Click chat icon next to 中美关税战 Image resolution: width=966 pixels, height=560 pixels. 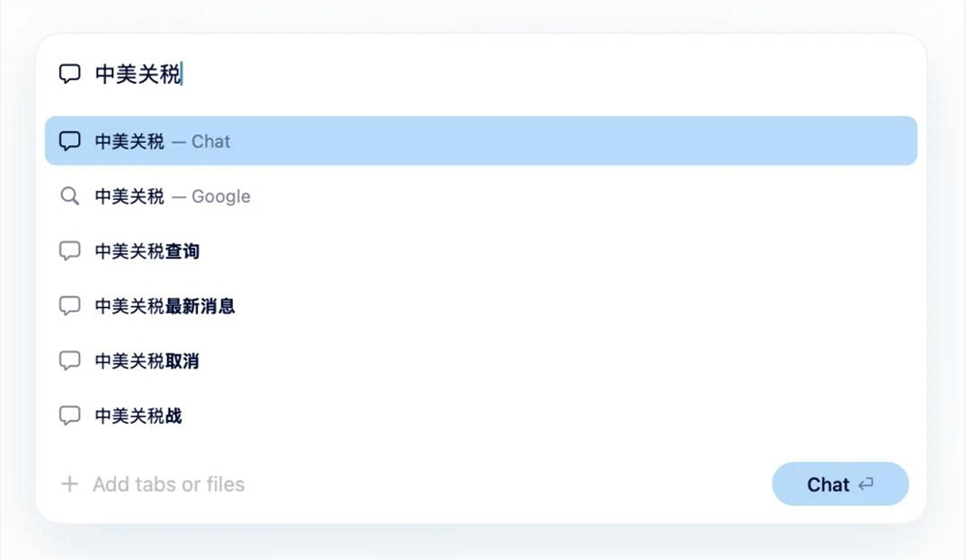point(70,416)
